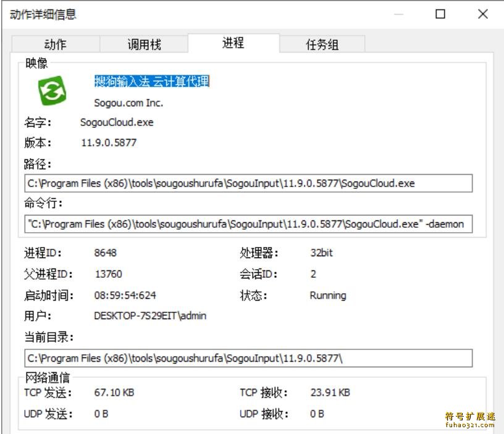Click in the 当前目录 directory field
Image resolution: width=504 pixels, height=434 pixels.
coord(248,358)
